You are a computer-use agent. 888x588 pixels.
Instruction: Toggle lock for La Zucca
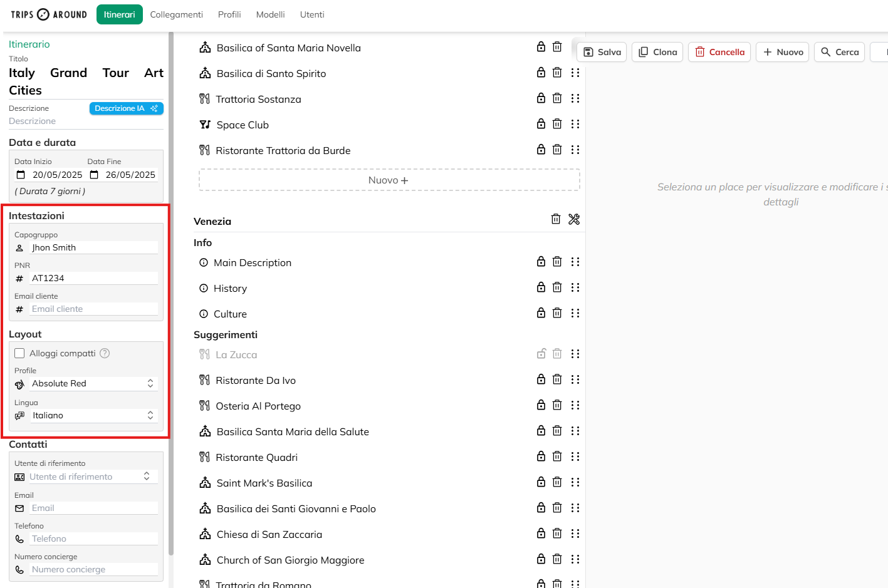pos(541,354)
